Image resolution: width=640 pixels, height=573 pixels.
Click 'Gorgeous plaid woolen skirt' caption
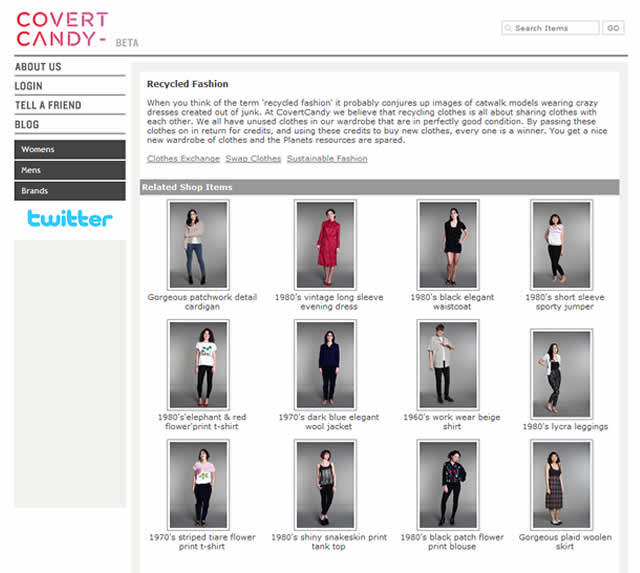coord(565,542)
